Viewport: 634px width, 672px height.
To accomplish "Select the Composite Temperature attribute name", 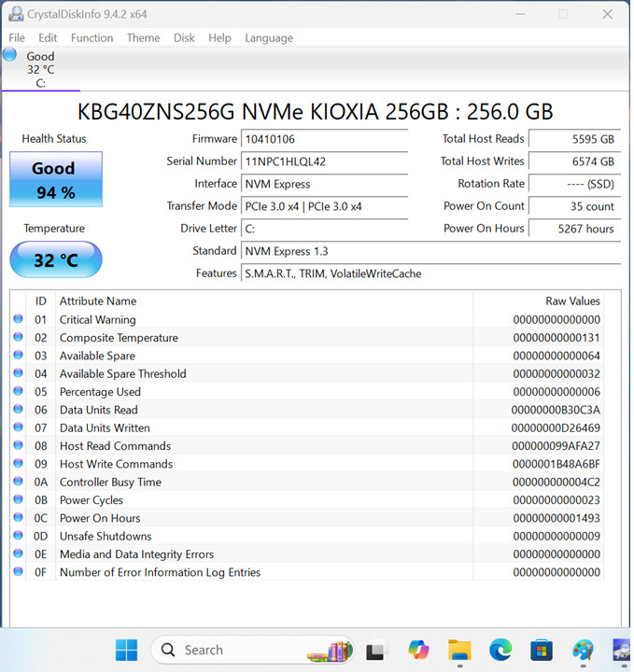I will pos(119,338).
